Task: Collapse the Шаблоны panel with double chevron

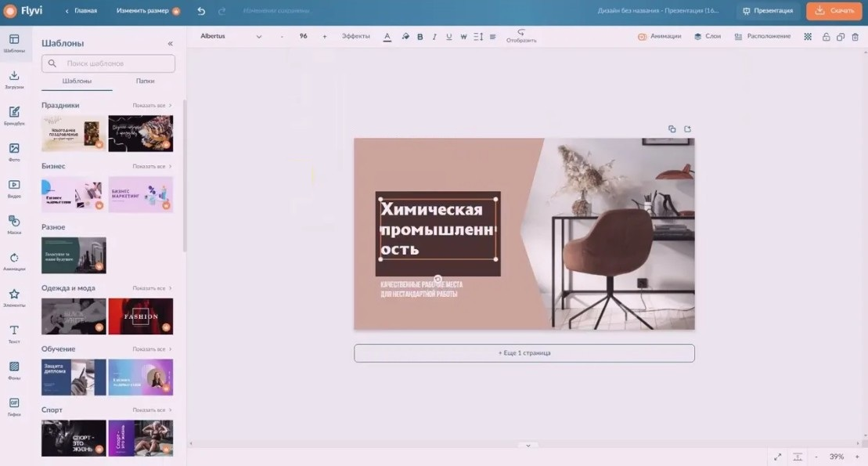Action: pos(170,43)
